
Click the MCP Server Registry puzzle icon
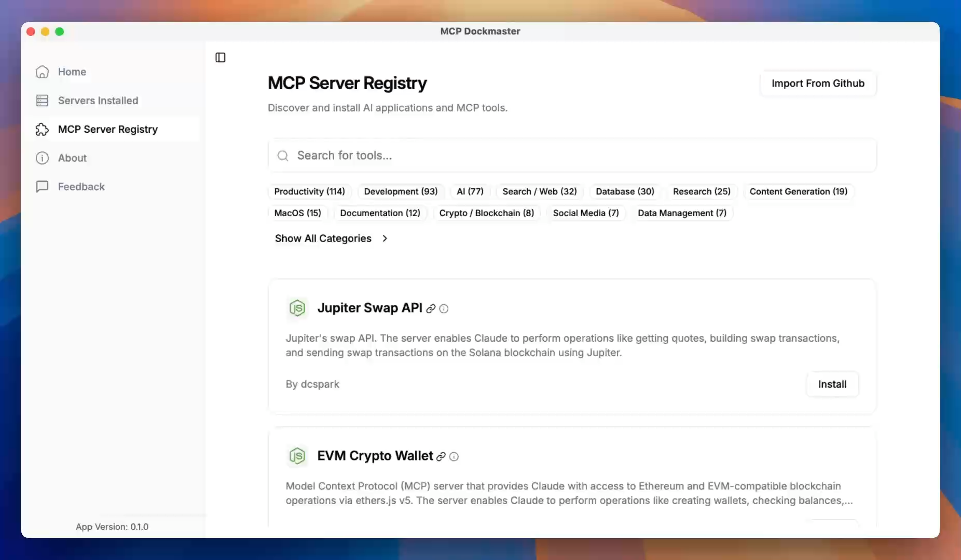tap(42, 129)
